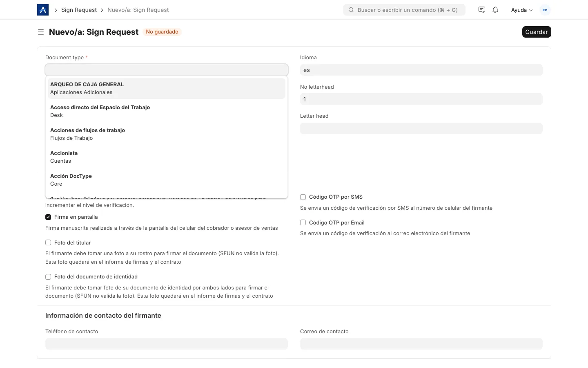The width and height of the screenshot is (588, 368).
Task: Click the Información de contacto del firmante heading
Action: point(103,316)
